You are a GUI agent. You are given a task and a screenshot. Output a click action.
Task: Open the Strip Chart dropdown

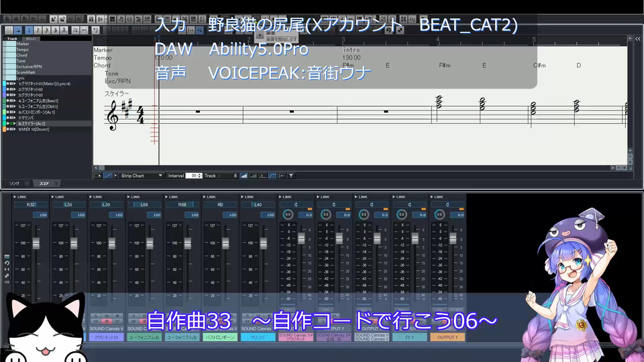click(x=142, y=176)
